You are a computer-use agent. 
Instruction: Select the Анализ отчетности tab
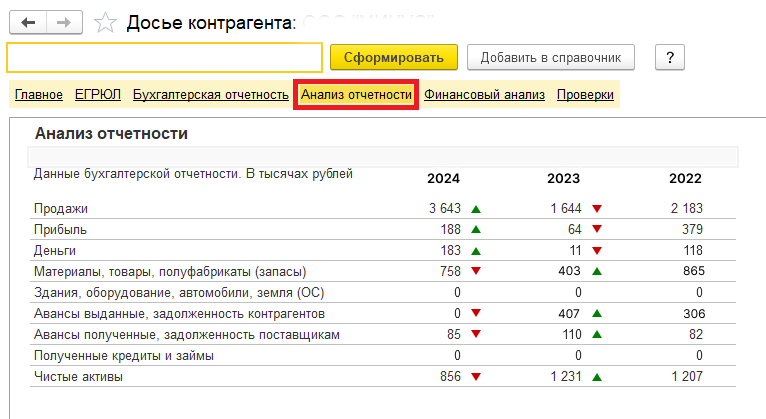[x=356, y=95]
